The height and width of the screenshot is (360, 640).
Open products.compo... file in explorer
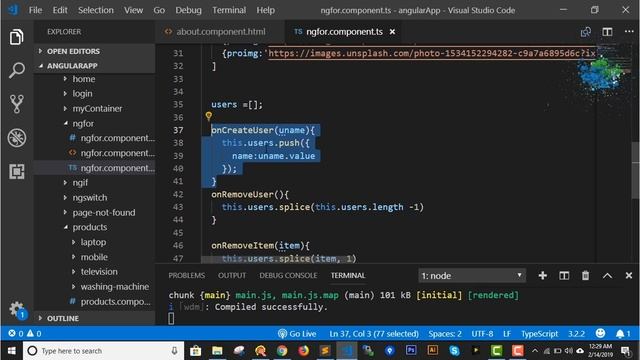(x=116, y=301)
